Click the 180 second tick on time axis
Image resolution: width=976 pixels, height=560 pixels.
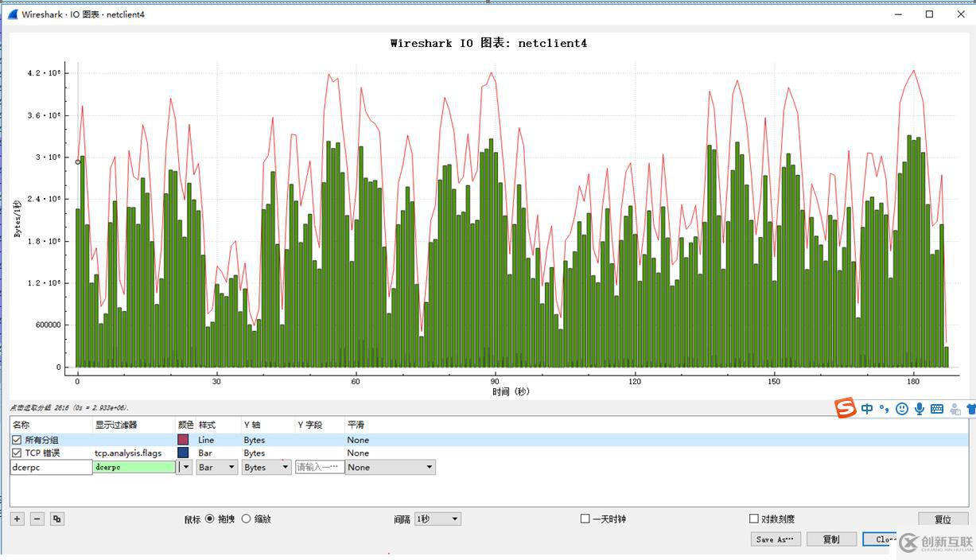coord(913,381)
